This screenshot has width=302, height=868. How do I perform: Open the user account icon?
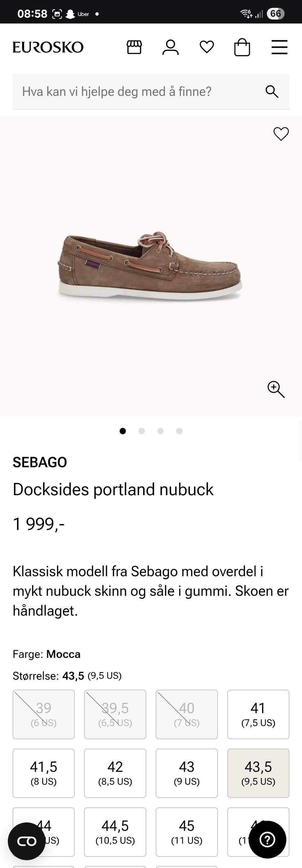(171, 47)
